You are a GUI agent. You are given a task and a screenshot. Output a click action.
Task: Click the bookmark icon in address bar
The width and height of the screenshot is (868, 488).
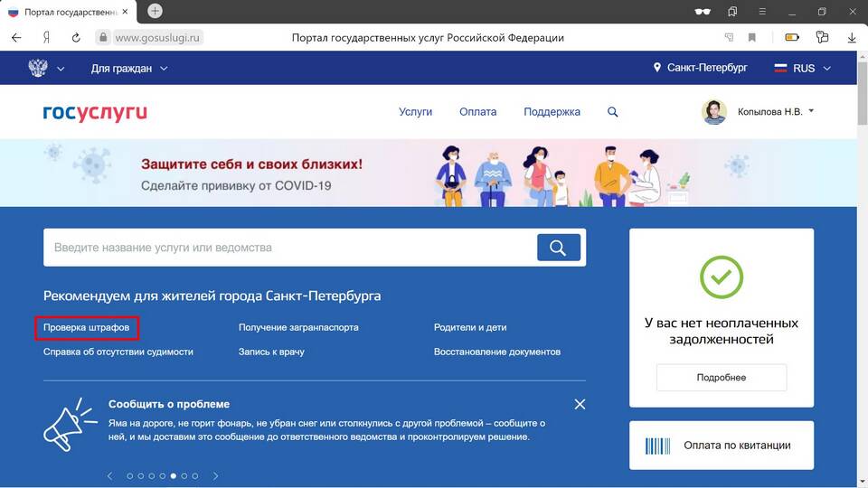[x=751, y=38]
